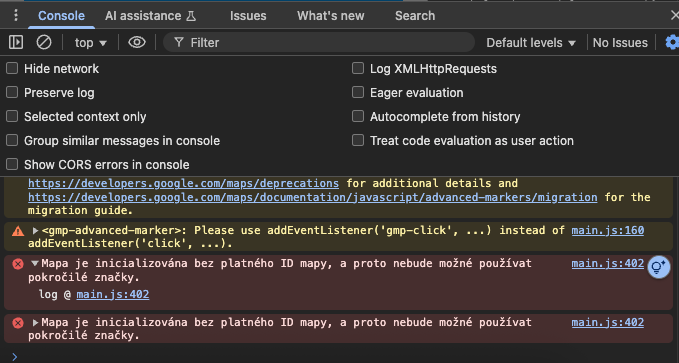Open main.js:402 link in log stack trace
The image size is (679, 363).
(113, 295)
